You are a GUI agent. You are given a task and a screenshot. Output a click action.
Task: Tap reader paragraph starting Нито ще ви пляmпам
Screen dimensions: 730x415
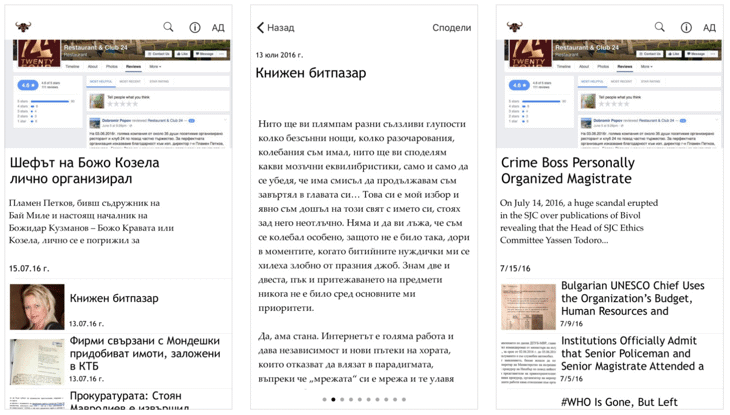[364, 216]
